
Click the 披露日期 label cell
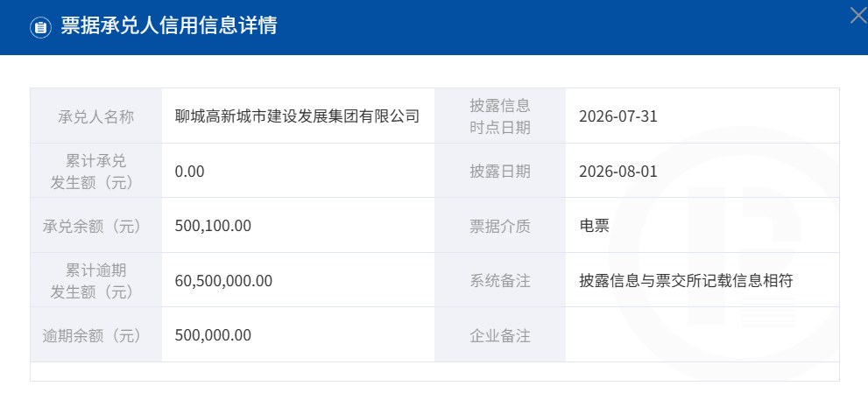pyautogui.click(x=500, y=171)
